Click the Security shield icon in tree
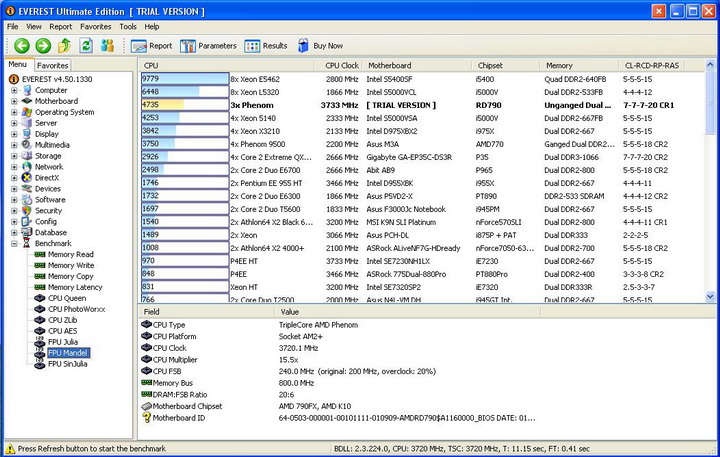The image size is (720, 457). (x=27, y=211)
